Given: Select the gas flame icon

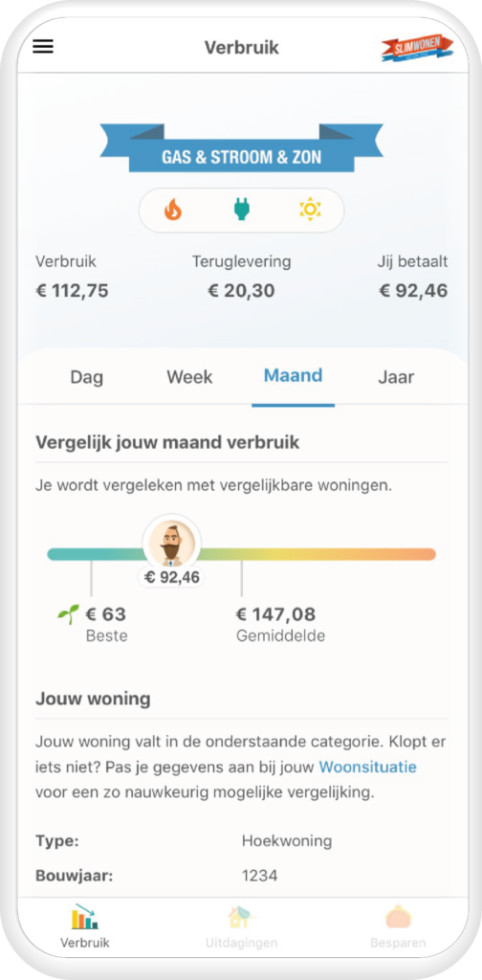Looking at the screenshot, I should tap(173, 210).
